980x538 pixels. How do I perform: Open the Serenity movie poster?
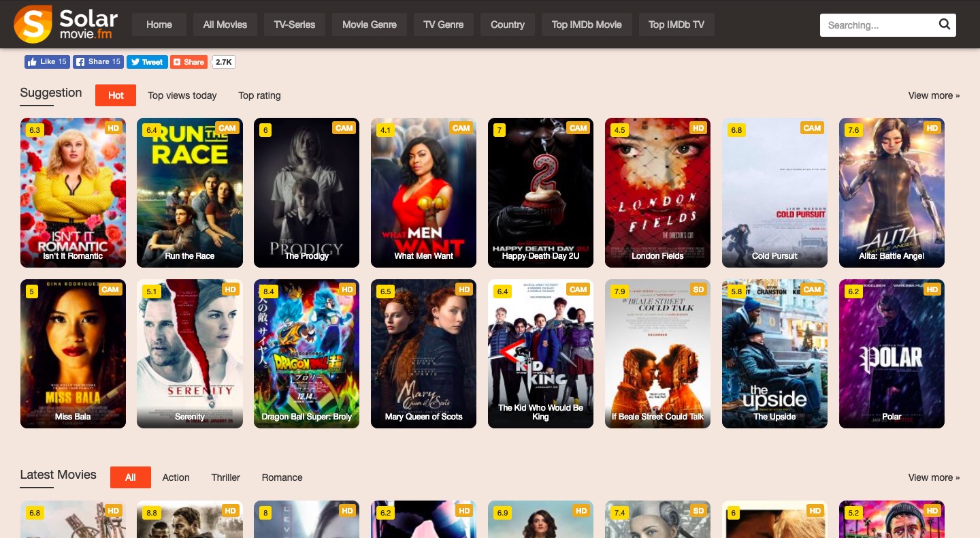point(190,353)
